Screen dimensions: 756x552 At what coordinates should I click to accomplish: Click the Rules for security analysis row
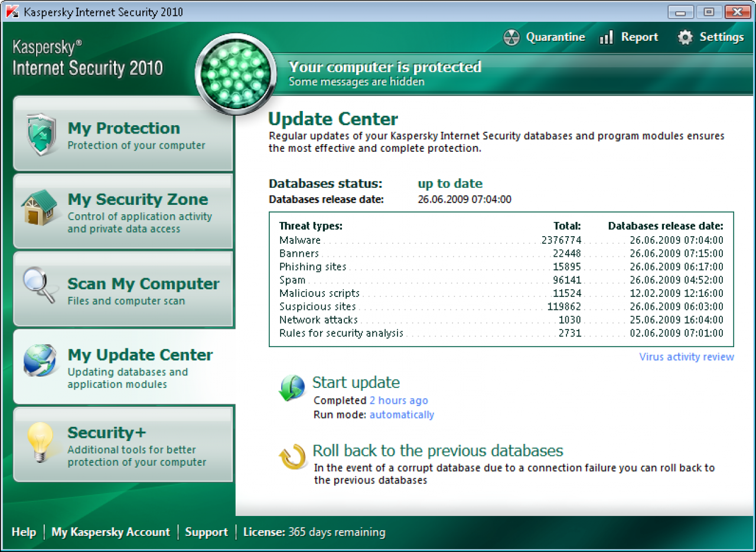(501, 333)
